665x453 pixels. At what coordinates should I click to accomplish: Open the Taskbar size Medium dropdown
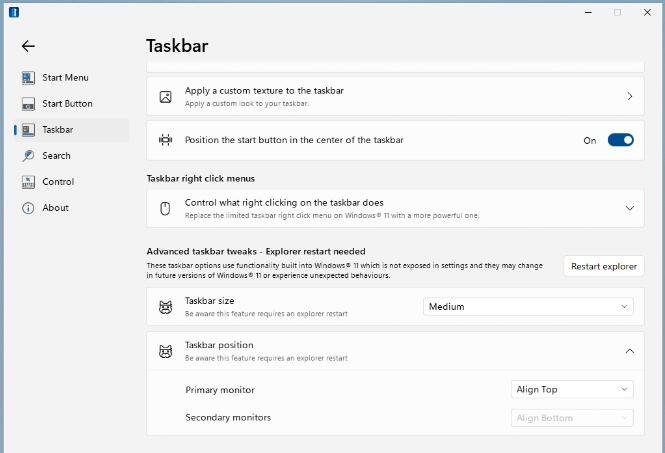[x=528, y=307]
